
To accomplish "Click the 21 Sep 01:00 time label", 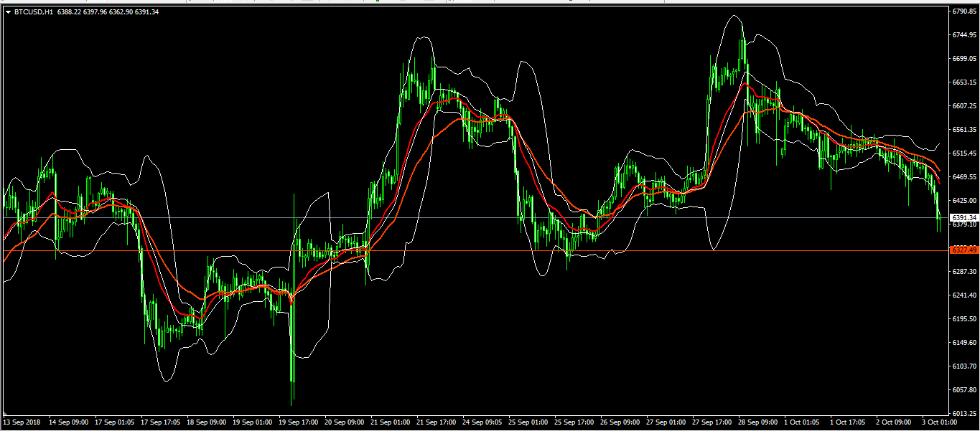I will pyautogui.click(x=389, y=423).
